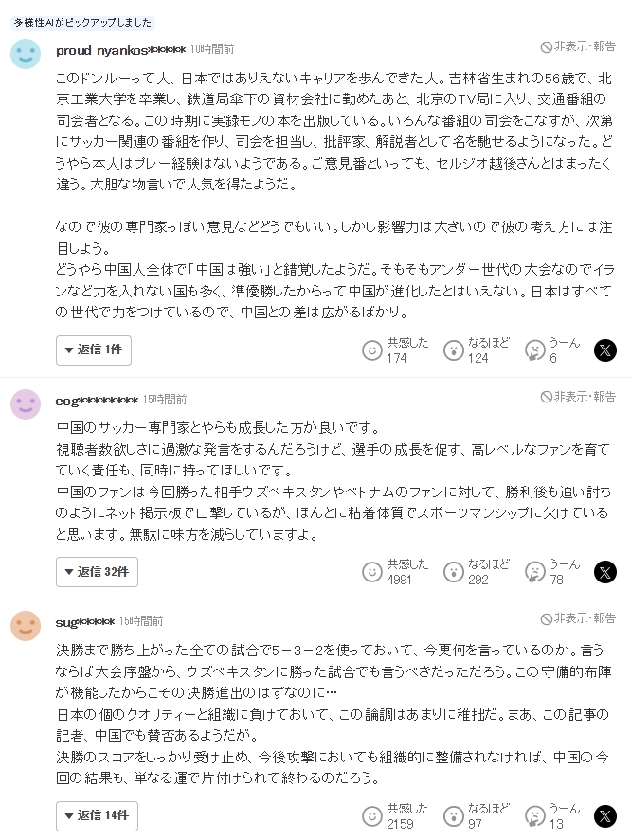Click 共感した icon with 4991 count
Screen dimensions: 631x840
(372, 572)
